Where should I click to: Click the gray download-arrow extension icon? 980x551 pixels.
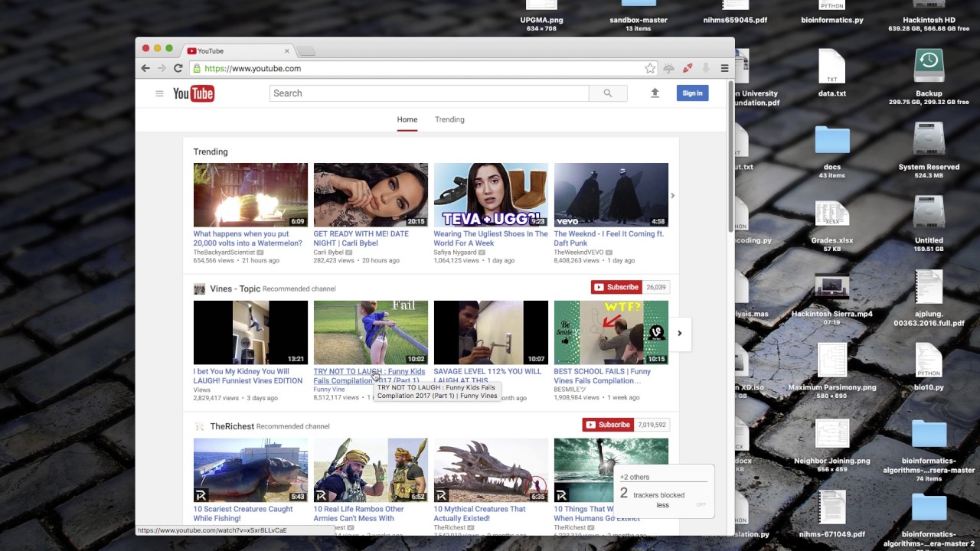[706, 68]
